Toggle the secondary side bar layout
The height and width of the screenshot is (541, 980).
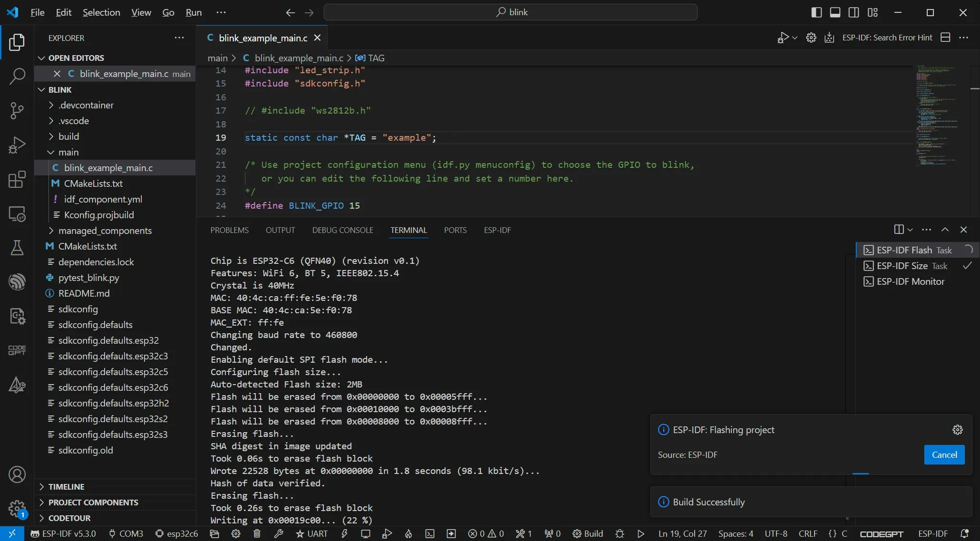pos(854,12)
